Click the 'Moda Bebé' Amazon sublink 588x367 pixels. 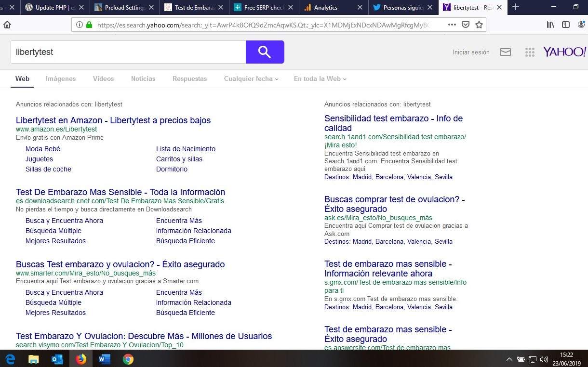coord(43,149)
